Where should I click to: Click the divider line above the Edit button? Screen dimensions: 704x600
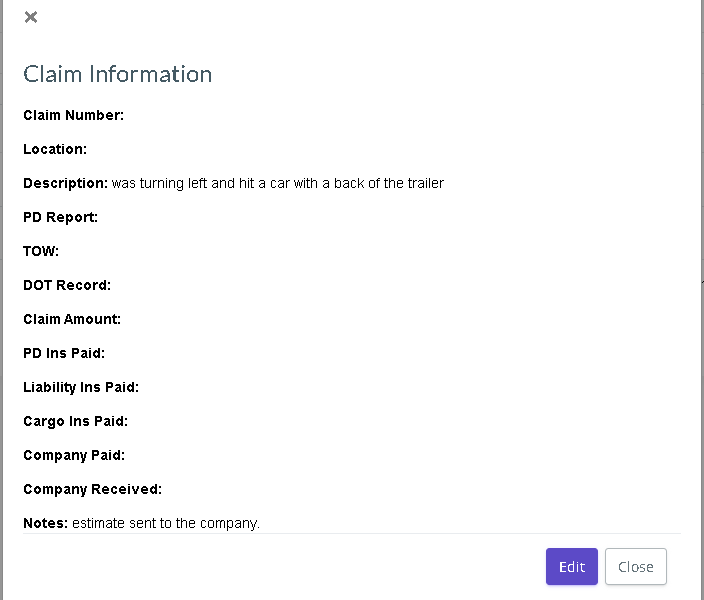tap(352, 534)
